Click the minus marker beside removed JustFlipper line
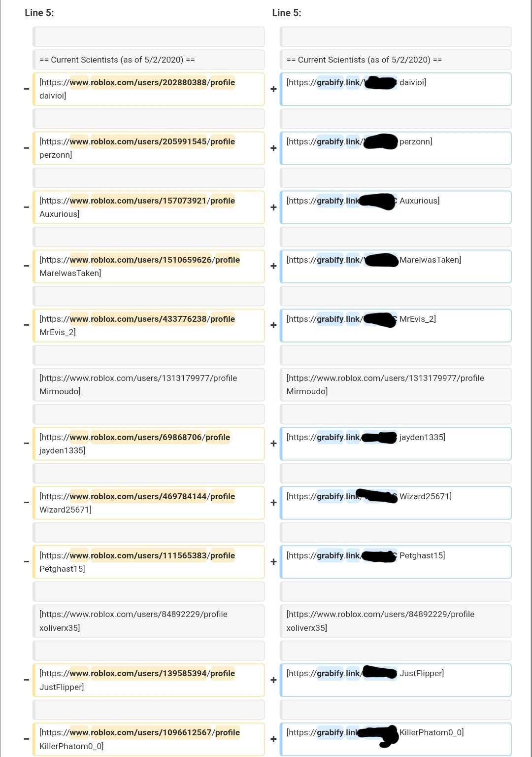The image size is (532, 757). tap(27, 680)
